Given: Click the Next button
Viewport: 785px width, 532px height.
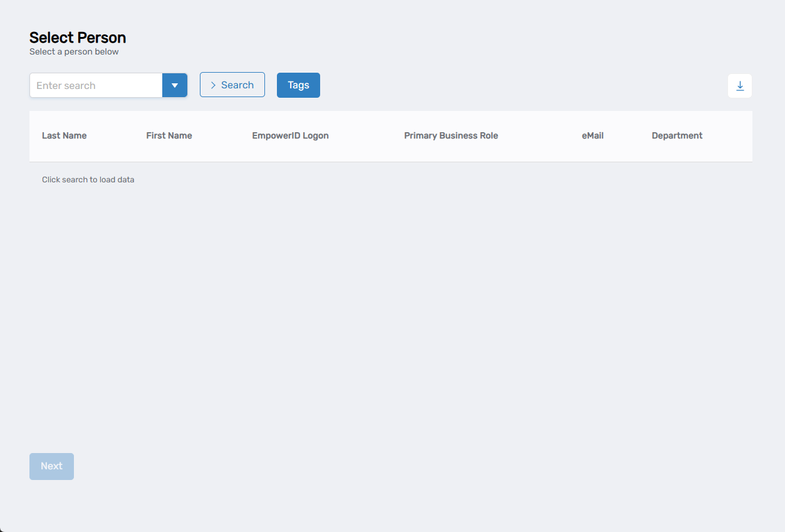Looking at the screenshot, I should pyautogui.click(x=51, y=466).
